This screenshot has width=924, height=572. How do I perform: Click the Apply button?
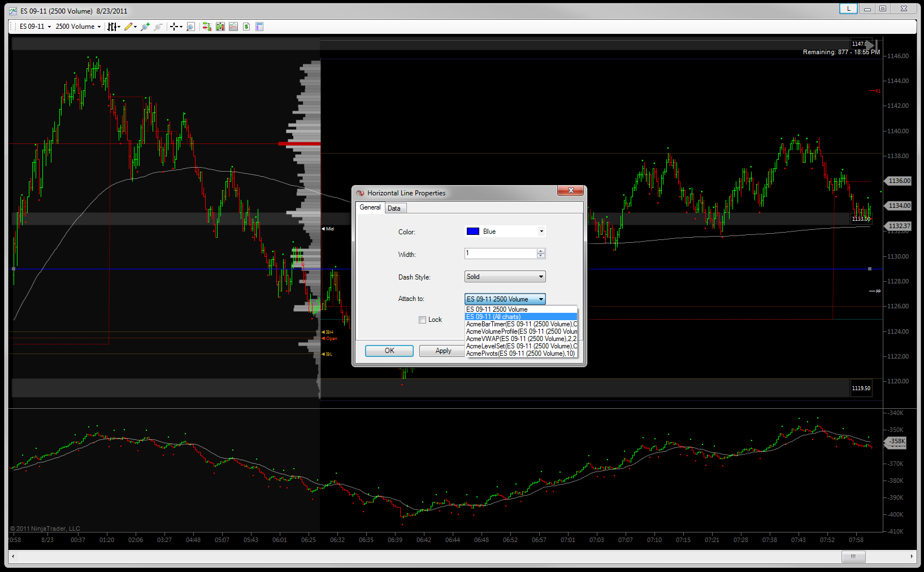point(443,351)
